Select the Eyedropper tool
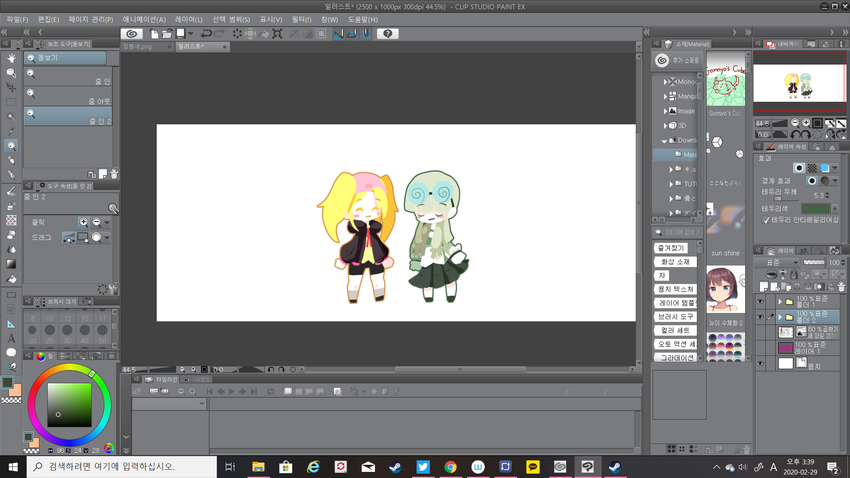Viewport: 850px width, 478px height. point(11,131)
